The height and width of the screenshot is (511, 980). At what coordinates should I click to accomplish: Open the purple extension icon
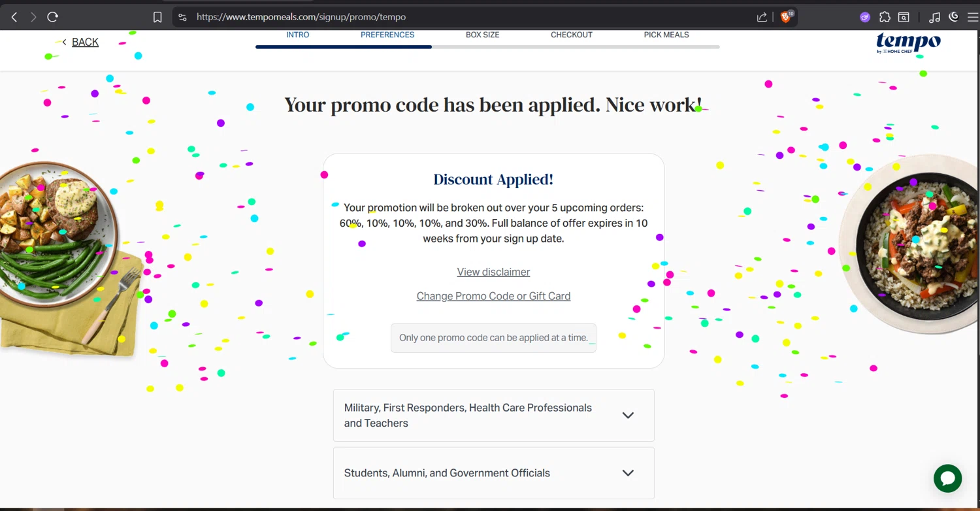865,18
